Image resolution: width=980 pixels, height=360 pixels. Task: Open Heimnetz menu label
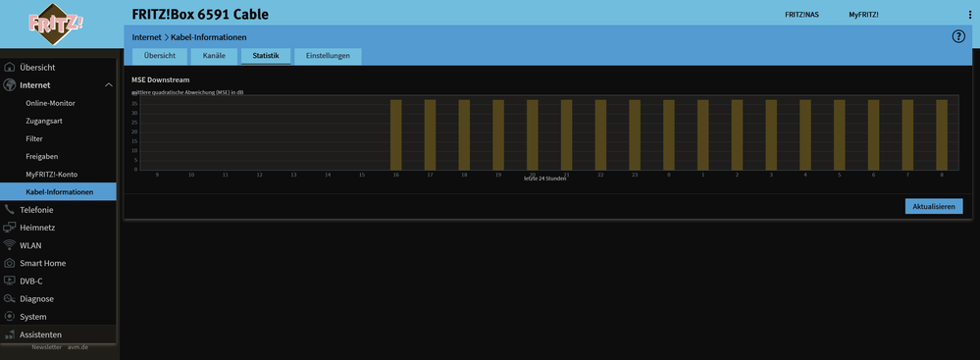coord(37,228)
